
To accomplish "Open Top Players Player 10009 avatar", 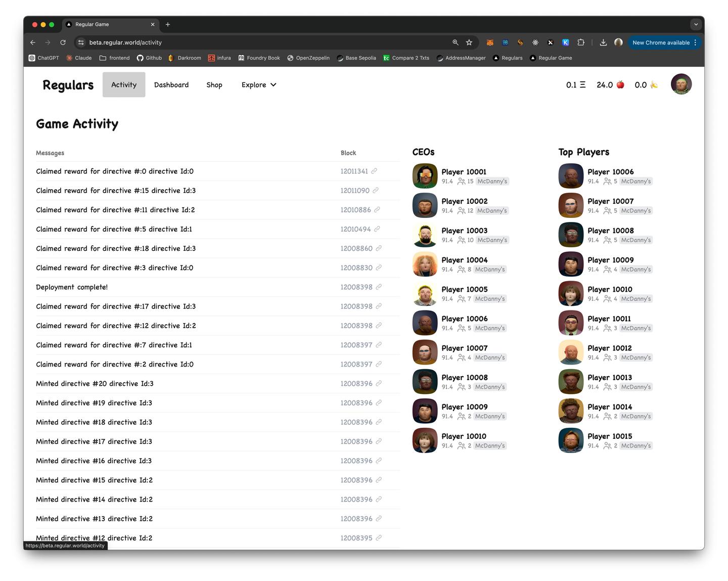I will point(571,264).
